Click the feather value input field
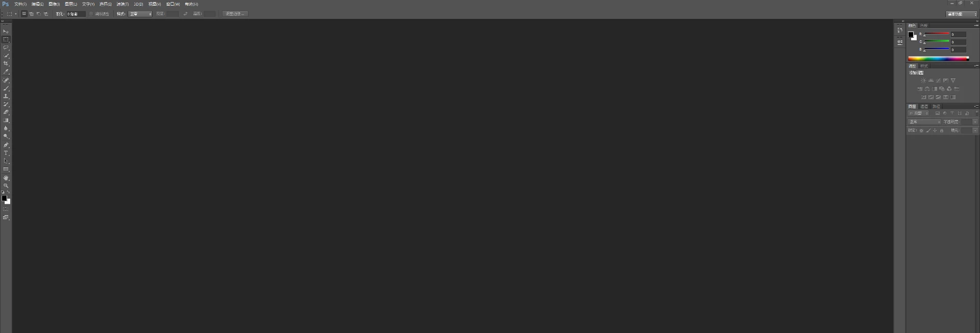Screen dimensions: 980x333 click(x=76, y=14)
